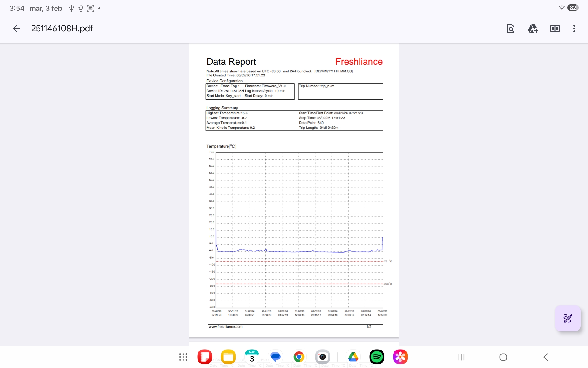Screen dimensions: 588x368
Task: Open Google Drive from the taskbar
Action: (353, 357)
